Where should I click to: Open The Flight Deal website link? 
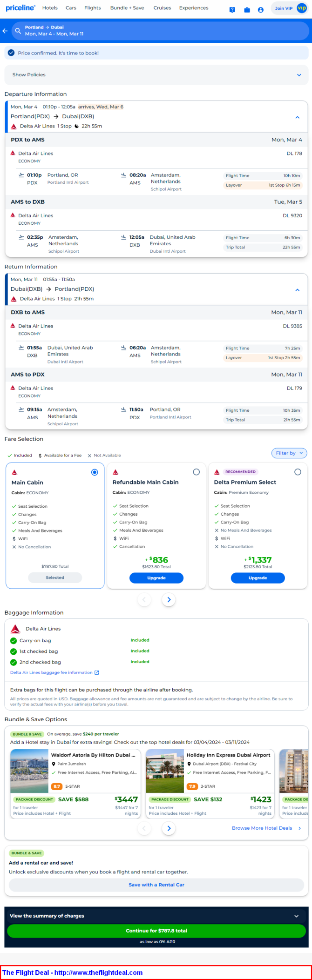click(73, 973)
